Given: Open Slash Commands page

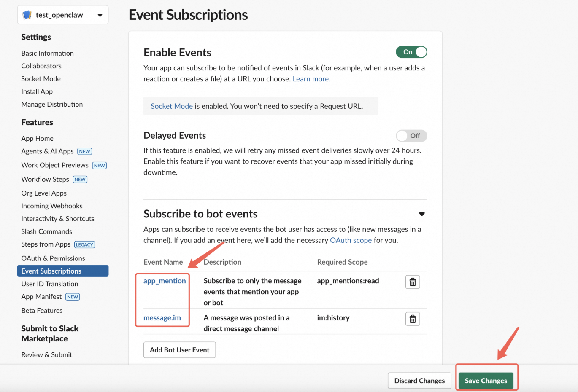Looking at the screenshot, I should pos(47,231).
